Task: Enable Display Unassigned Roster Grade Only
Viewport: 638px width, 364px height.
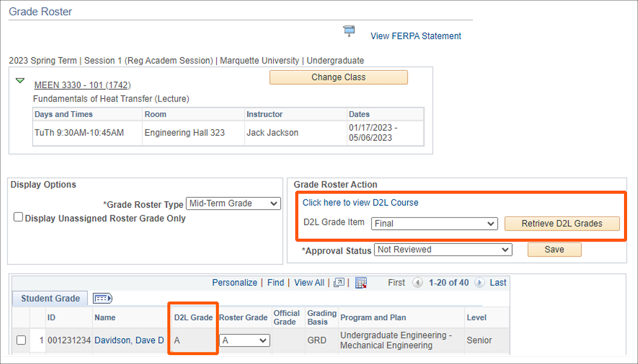Action: point(18,217)
